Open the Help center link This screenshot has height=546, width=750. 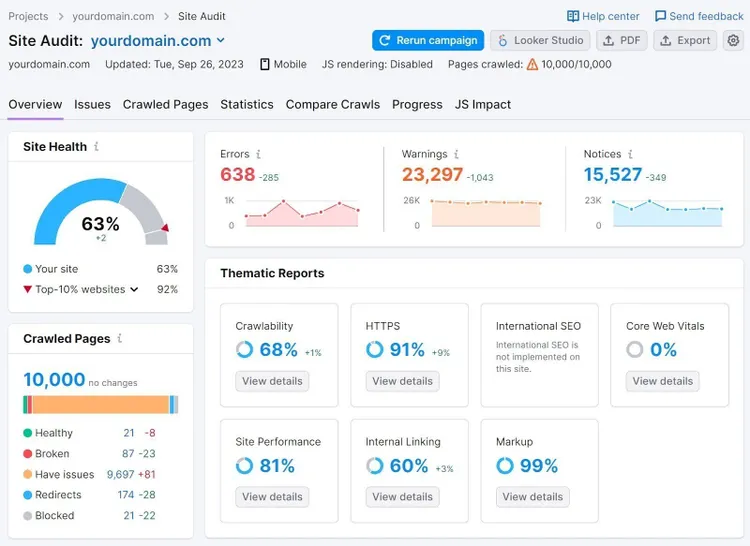(603, 16)
